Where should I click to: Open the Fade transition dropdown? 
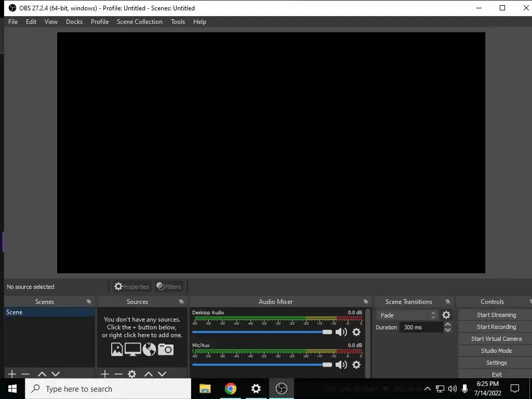coord(407,315)
